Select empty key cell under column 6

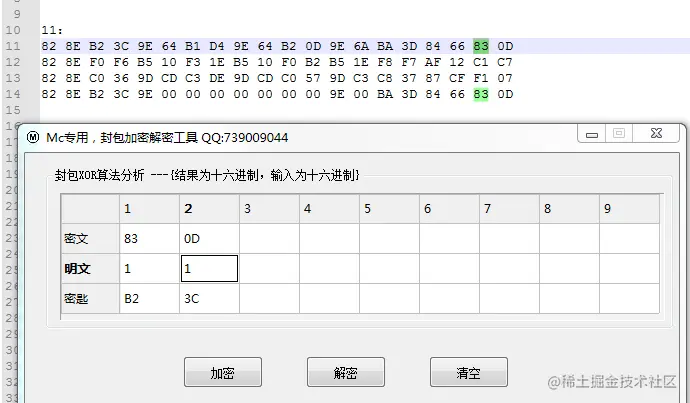449,298
